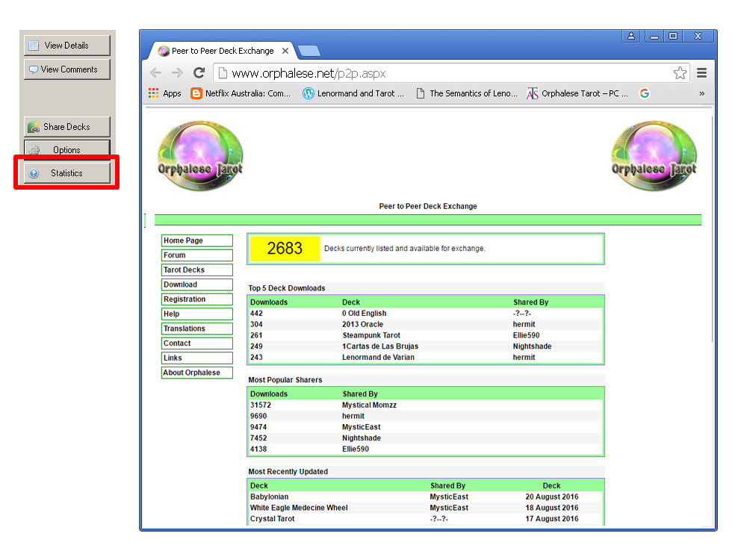This screenshot has height=560, width=747.
Task: Click the browser forward arrow
Action: [177, 73]
